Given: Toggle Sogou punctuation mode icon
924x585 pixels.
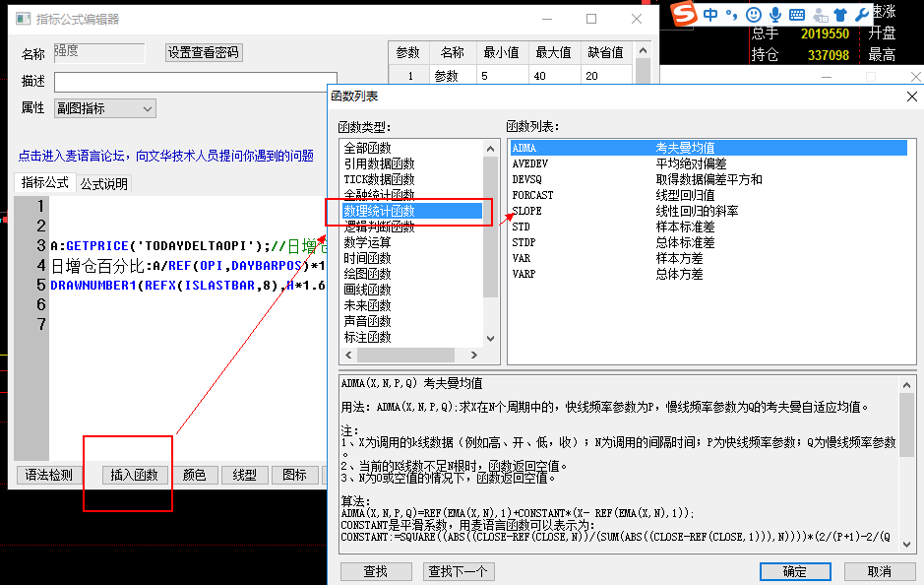Looking at the screenshot, I should click(x=732, y=15).
